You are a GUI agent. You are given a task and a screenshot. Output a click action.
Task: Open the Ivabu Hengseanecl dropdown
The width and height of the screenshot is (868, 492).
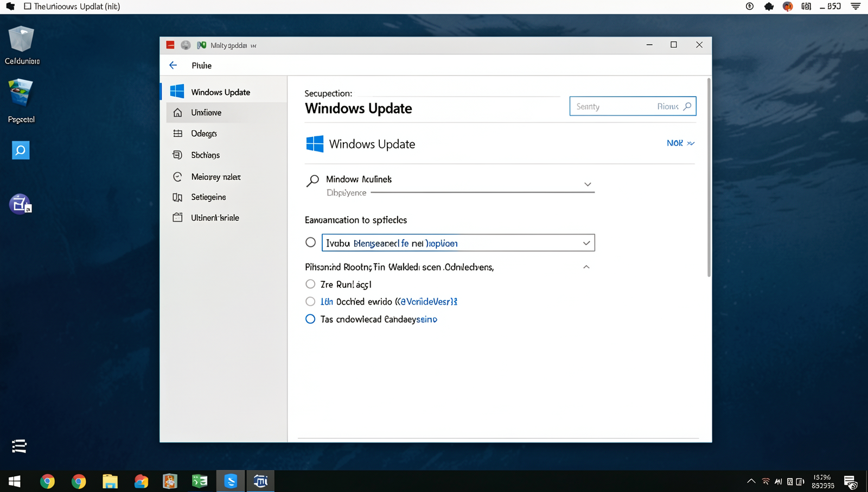tap(458, 243)
